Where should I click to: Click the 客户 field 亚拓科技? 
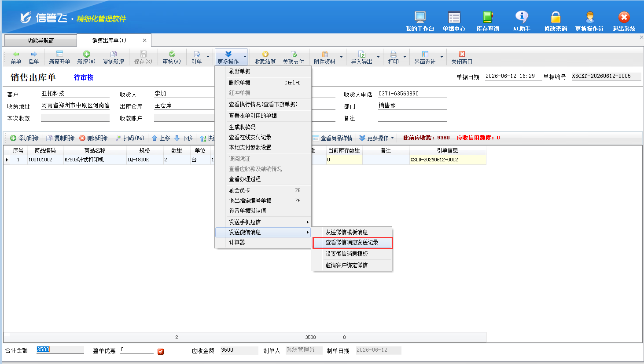pyautogui.click(x=75, y=94)
